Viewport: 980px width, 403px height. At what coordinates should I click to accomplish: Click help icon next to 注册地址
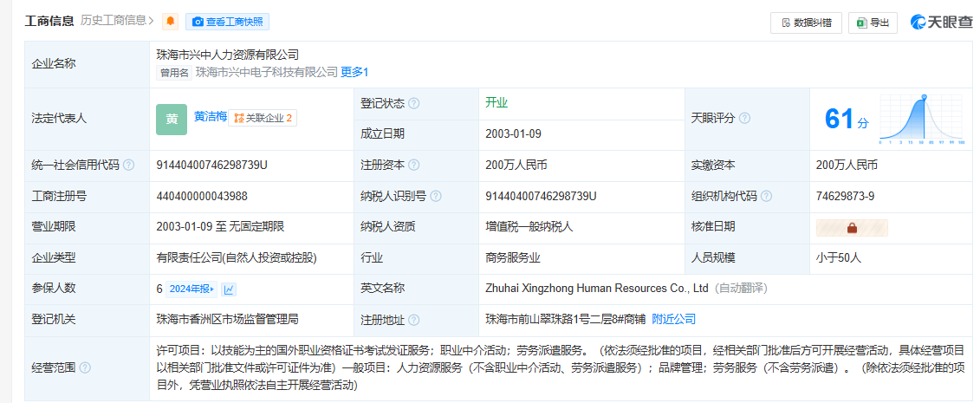[x=414, y=320]
